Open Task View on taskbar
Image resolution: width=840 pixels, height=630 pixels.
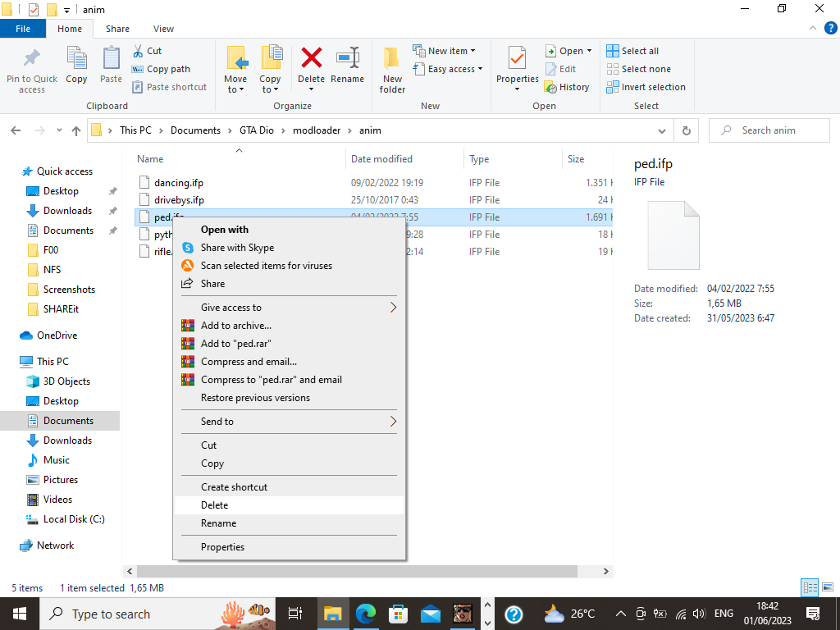click(x=295, y=614)
